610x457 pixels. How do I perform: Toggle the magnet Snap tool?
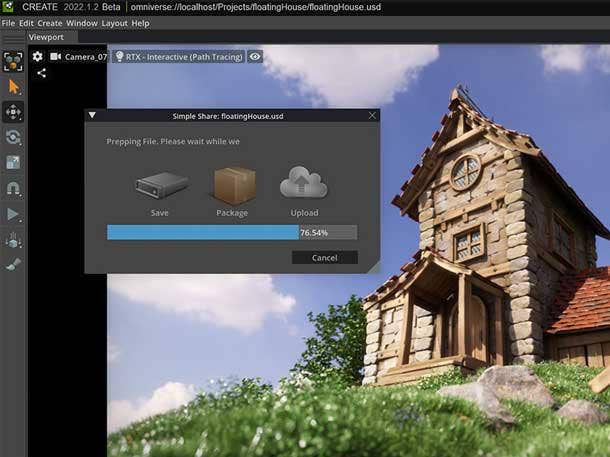pyautogui.click(x=13, y=188)
